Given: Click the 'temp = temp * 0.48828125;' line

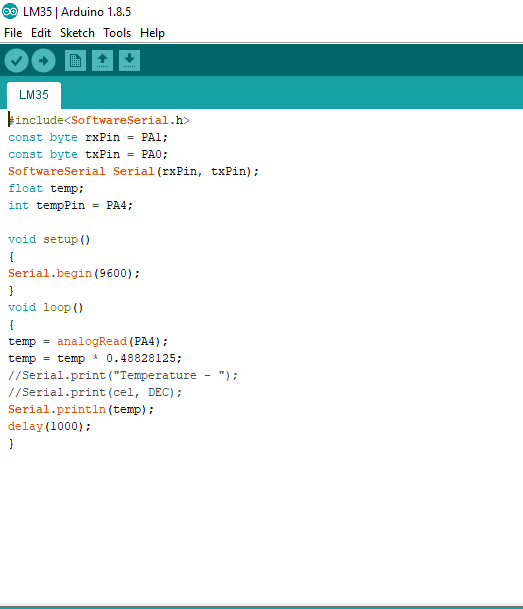Looking at the screenshot, I should click(95, 358).
